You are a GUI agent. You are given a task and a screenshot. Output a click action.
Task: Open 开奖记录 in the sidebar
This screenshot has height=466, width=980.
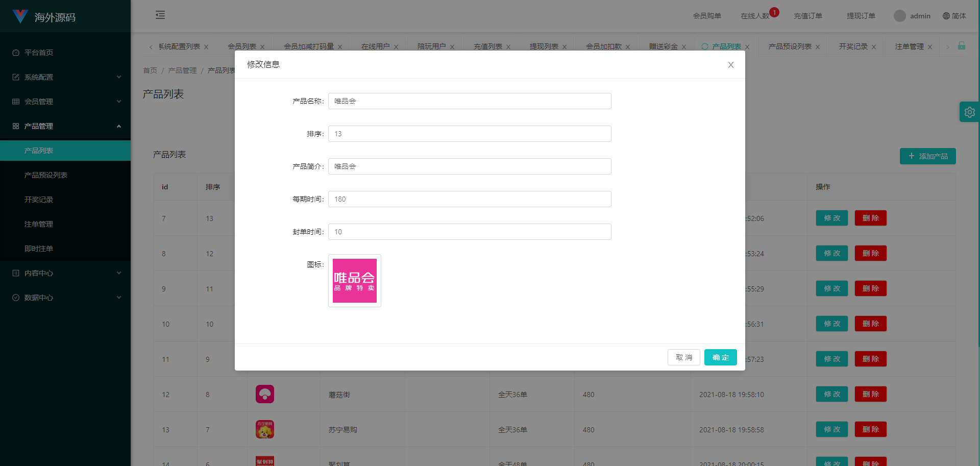click(x=39, y=200)
